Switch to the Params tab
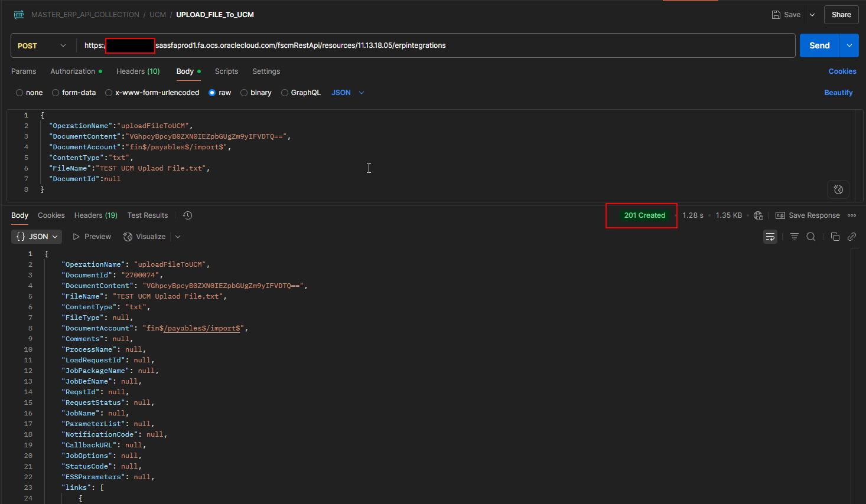The height and width of the screenshot is (504, 866). pos(24,71)
